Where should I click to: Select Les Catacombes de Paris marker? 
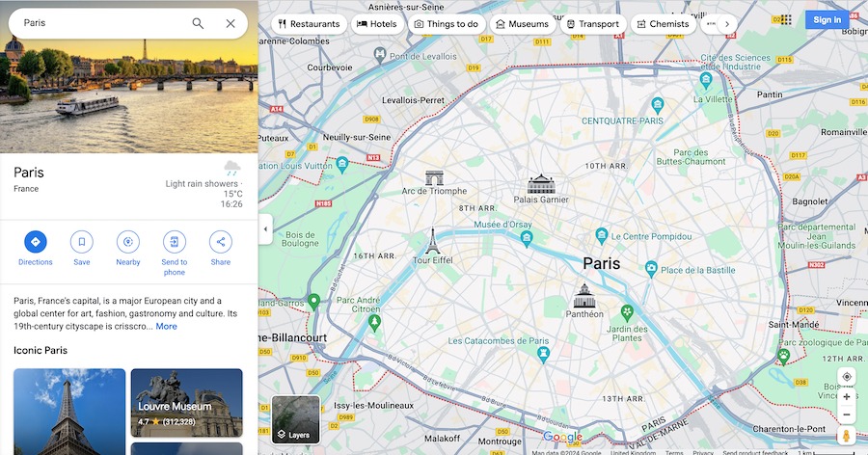[544, 354]
